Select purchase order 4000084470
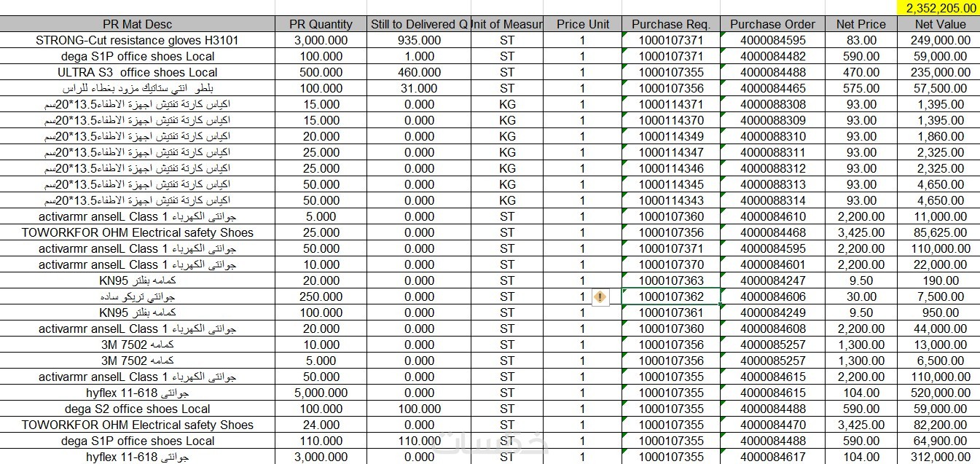 pos(773,425)
